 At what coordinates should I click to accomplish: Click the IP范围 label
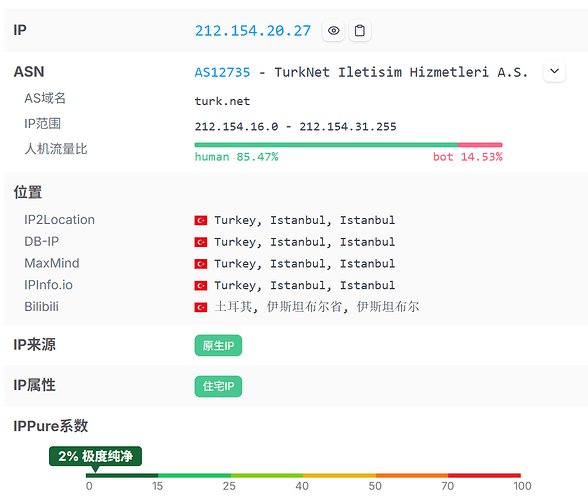tap(42, 124)
